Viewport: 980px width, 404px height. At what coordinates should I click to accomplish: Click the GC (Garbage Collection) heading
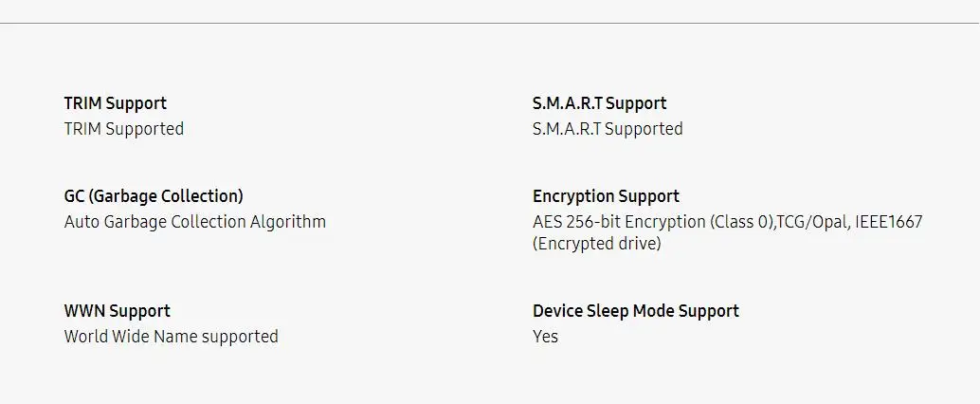coord(154,196)
